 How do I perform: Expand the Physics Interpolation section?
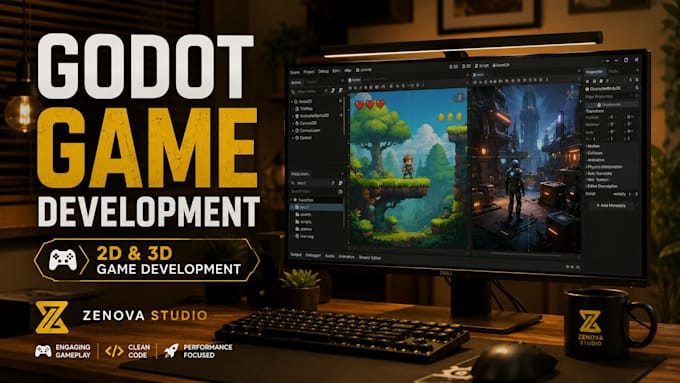click(x=604, y=167)
